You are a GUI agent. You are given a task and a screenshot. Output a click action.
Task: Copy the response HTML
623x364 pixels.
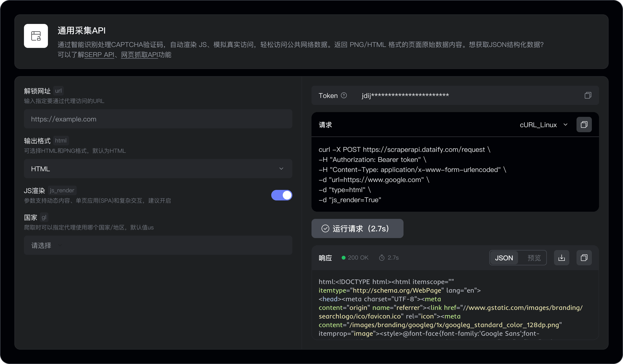(584, 258)
